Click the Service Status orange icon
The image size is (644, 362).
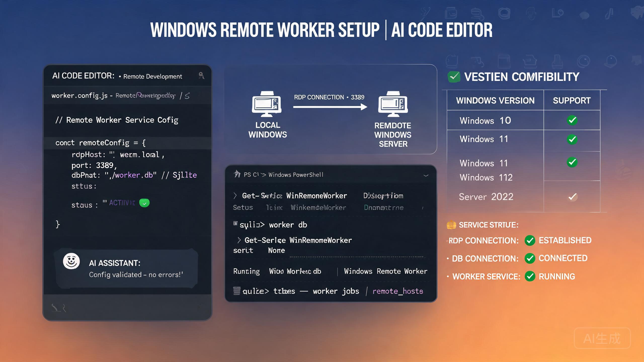tap(451, 225)
